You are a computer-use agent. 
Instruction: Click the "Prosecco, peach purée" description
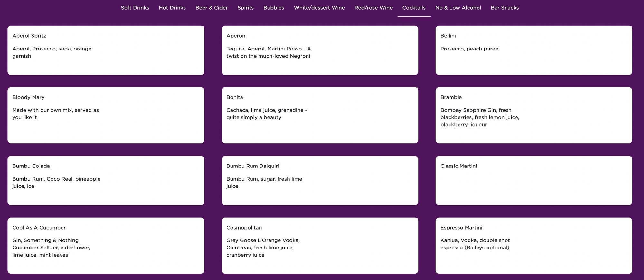click(x=469, y=49)
